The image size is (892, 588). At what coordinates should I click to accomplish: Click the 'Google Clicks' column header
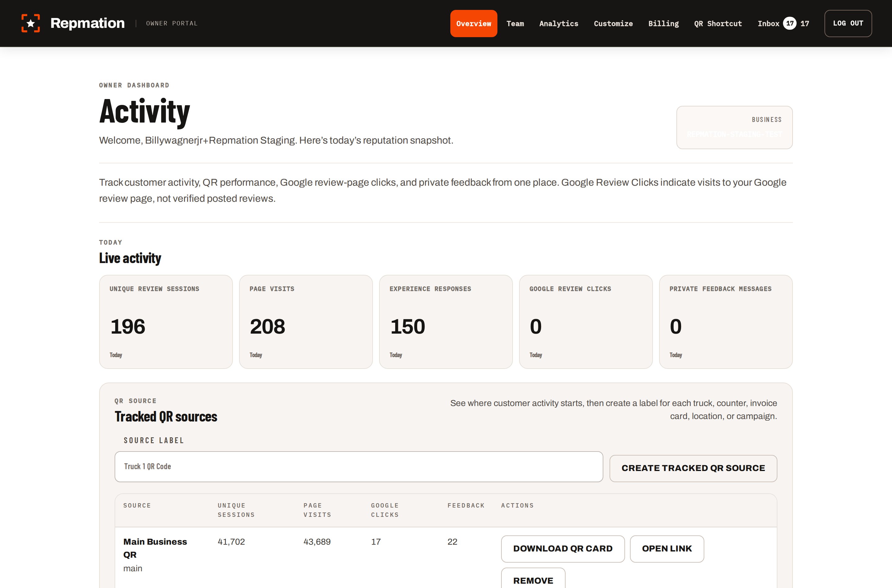click(385, 510)
